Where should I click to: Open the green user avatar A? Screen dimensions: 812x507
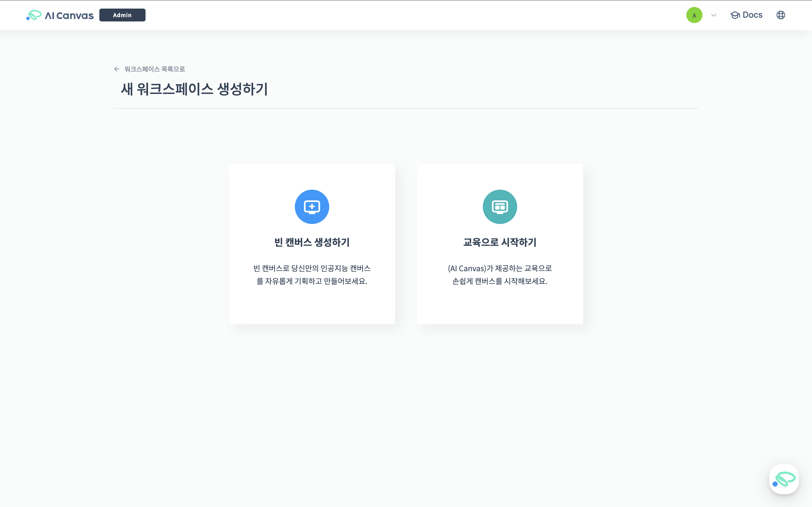click(x=694, y=15)
